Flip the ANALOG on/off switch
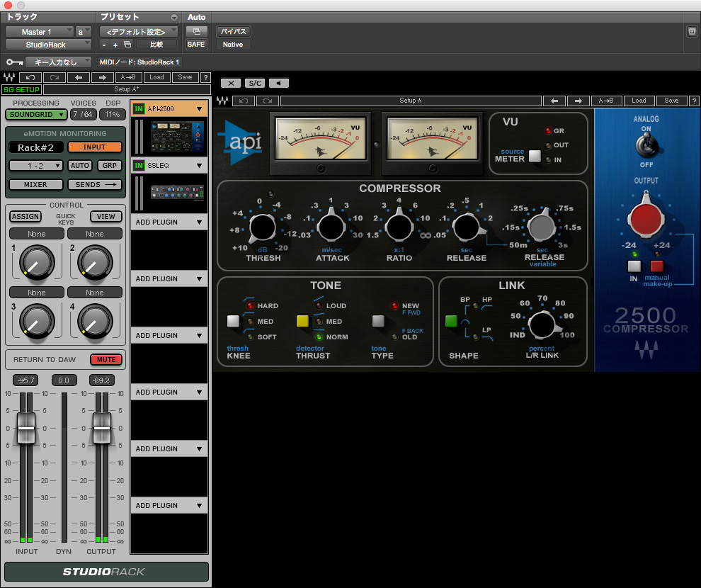 pyautogui.click(x=646, y=146)
